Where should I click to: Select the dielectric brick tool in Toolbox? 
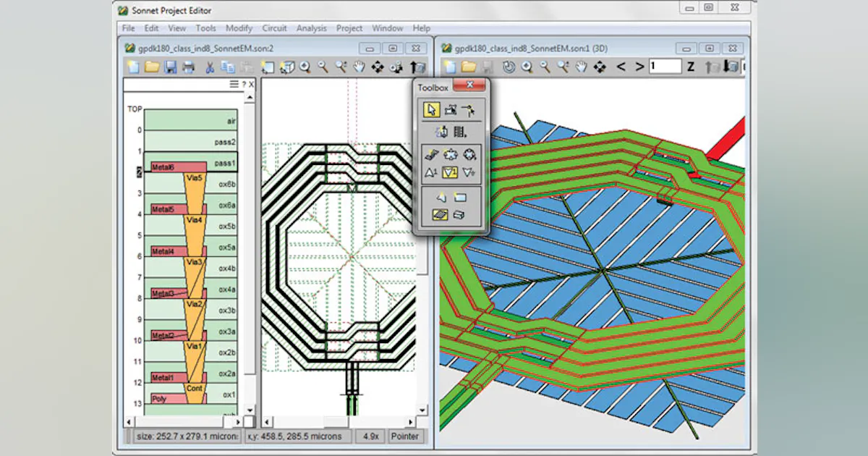coord(459,215)
